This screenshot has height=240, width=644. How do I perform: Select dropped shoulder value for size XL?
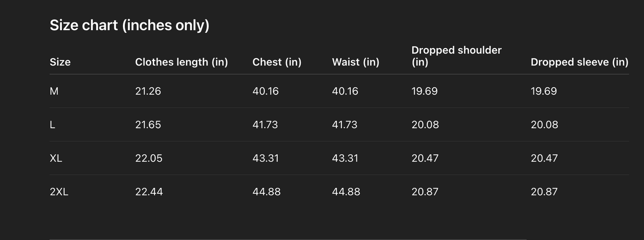click(x=425, y=158)
